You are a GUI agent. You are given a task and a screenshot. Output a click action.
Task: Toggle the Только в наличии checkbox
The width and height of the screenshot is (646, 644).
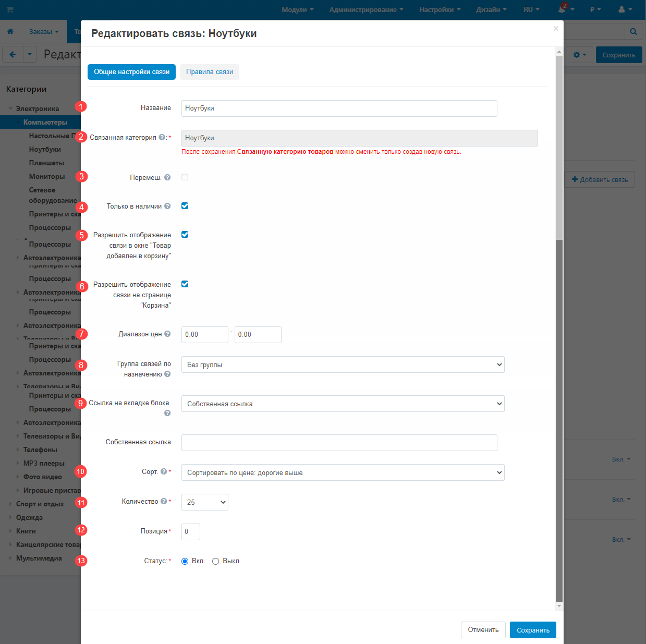(x=185, y=206)
